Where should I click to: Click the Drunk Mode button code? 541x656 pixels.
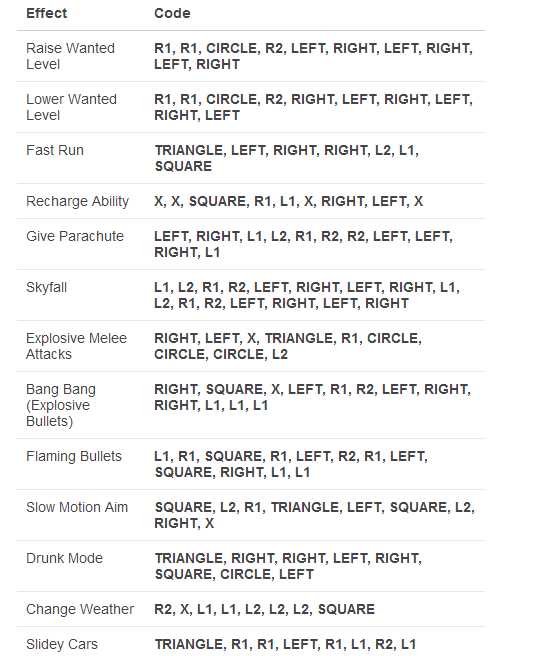pos(288,566)
